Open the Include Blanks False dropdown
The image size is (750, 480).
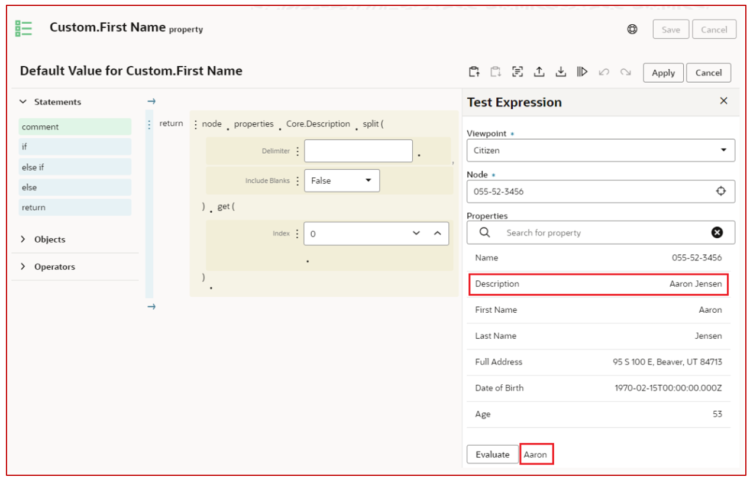(342, 181)
